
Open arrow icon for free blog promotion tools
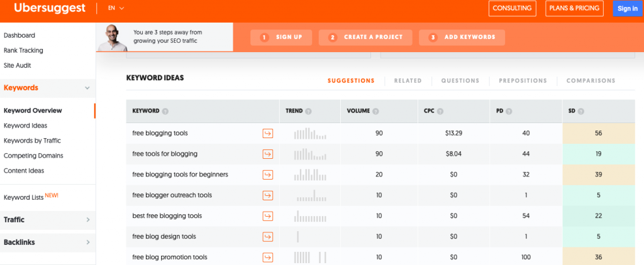268,257
